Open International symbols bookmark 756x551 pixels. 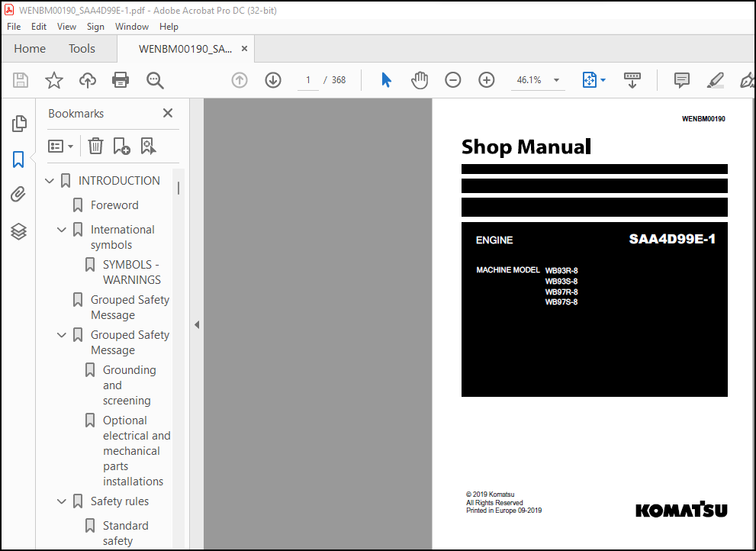pyautogui.click(x=123, y=237)
